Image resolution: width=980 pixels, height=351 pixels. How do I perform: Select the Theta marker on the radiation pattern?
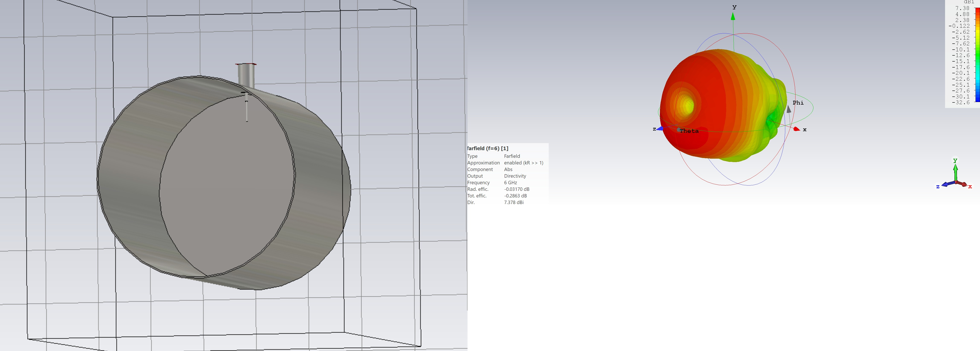[681, 130]
